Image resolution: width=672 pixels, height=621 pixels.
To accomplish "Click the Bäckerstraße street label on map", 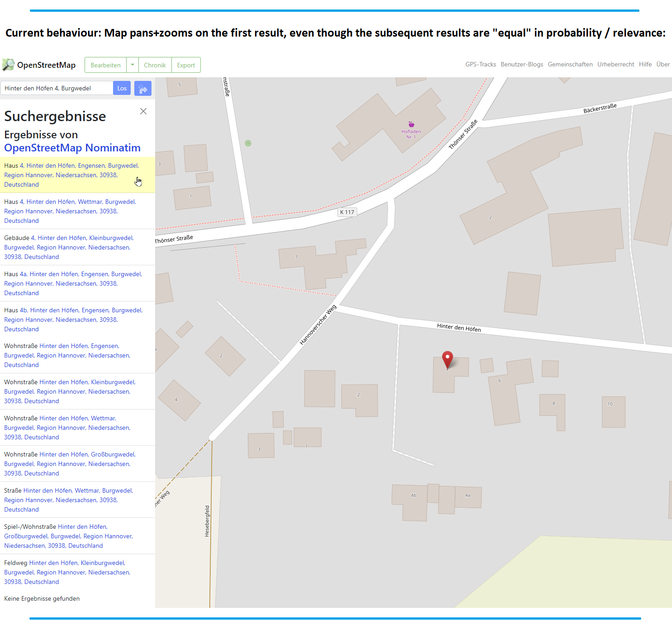I will click(x=600, y=108).
